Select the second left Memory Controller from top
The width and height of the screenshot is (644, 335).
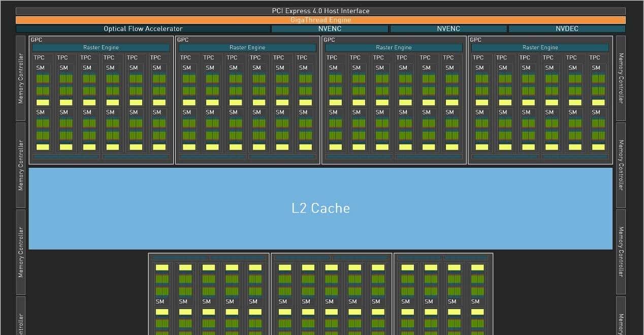[x=21, y=165]
